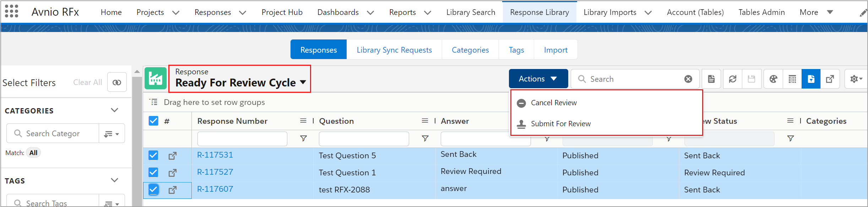Collapse the CATEGORIES filter section
Screen dimensions: 868x207
coord(114,110)
